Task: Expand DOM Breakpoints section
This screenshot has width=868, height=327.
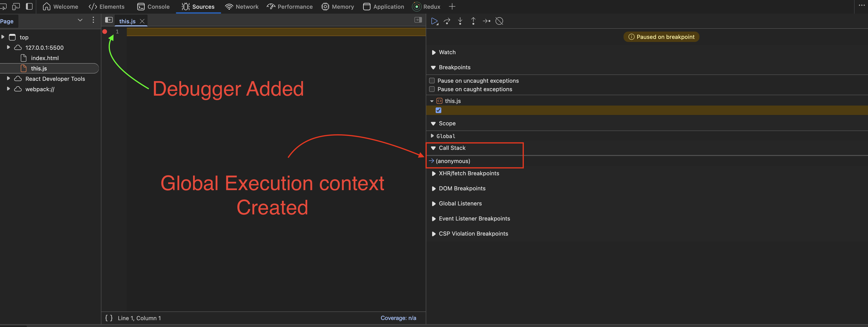Action: coord(434,188)
